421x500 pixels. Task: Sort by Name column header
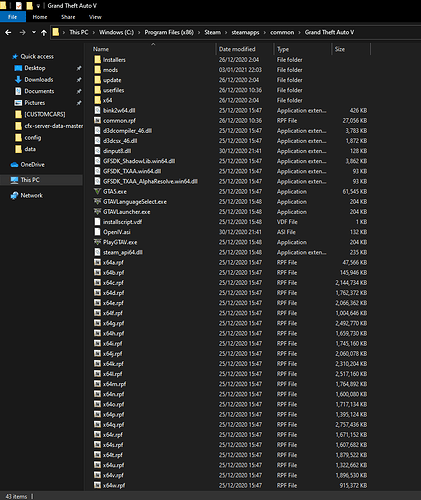(x=101, y=49)
